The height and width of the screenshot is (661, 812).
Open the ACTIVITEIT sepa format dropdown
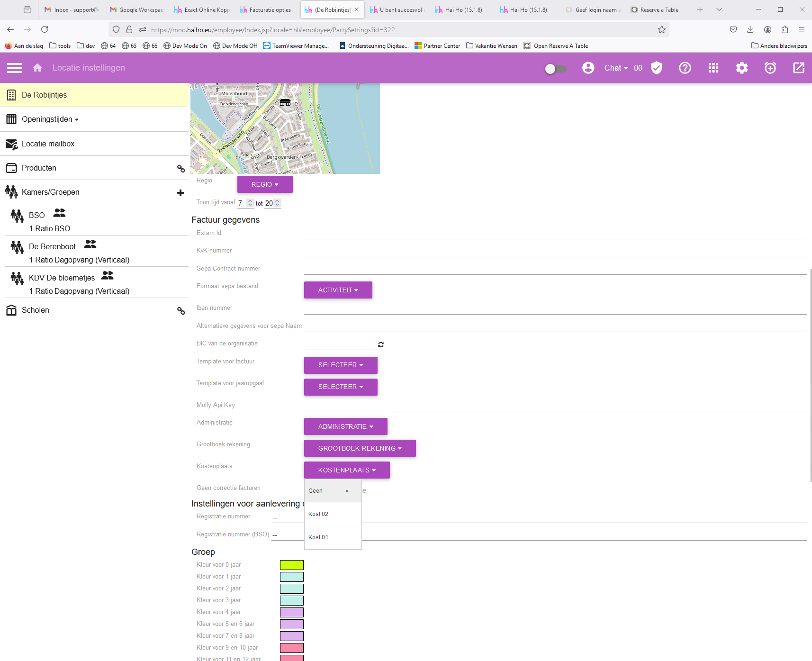338,290
